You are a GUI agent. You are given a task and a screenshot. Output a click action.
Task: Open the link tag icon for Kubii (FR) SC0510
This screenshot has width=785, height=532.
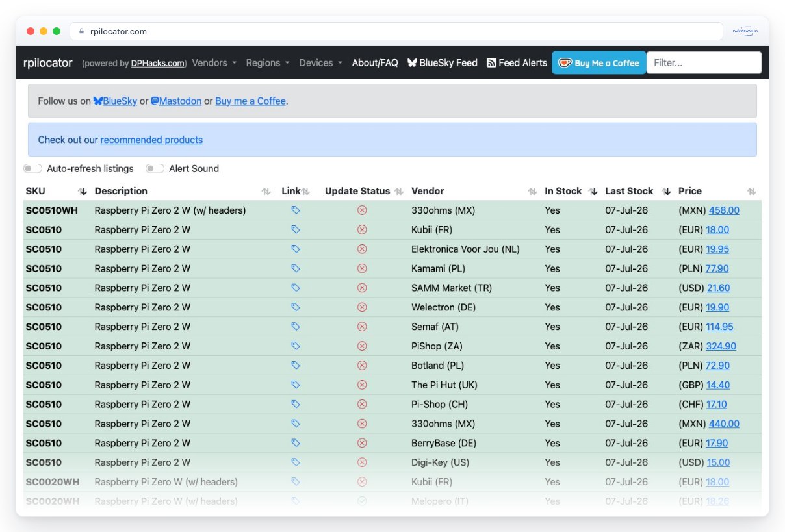tap(295, 229)
